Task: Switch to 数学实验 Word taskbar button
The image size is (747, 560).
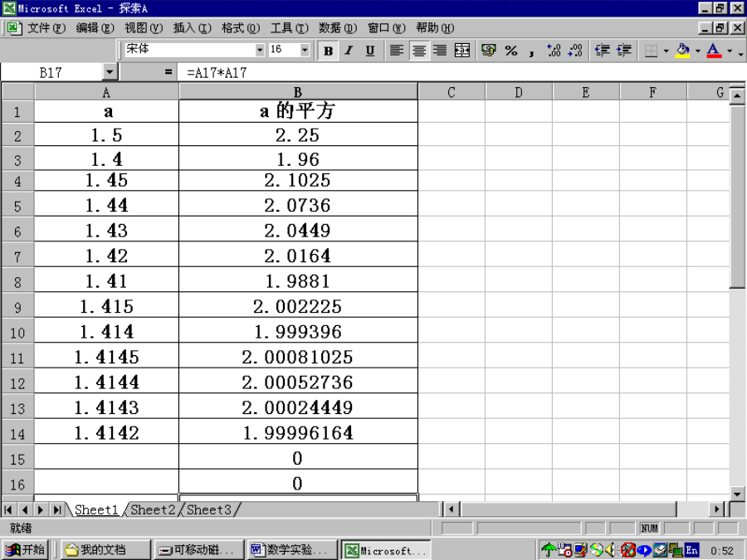Action: [292, 550]
